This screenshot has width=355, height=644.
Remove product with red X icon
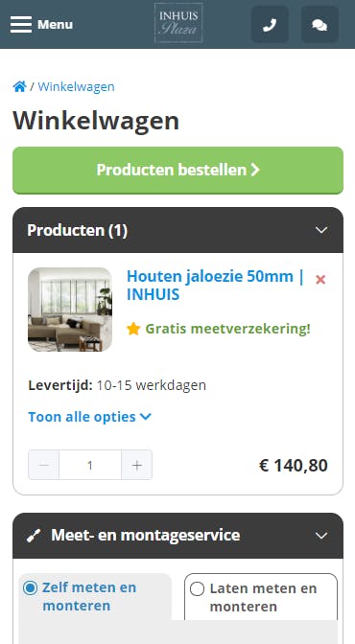pyautogui.click(x=320, y=280)
